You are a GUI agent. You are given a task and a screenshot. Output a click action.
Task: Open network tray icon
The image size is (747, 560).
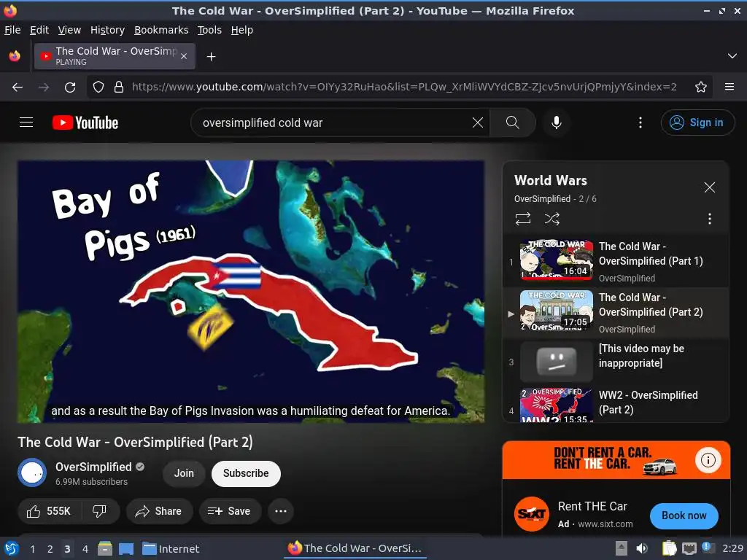tap(689, 548)
